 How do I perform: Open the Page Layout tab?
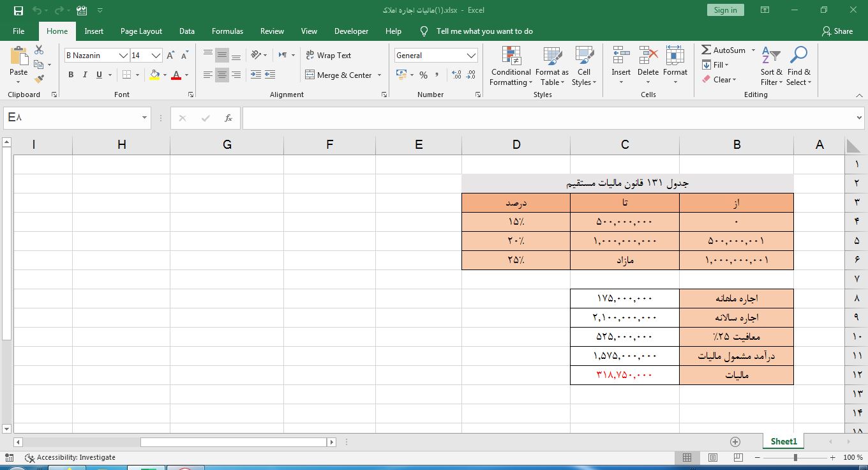point(141,31)
